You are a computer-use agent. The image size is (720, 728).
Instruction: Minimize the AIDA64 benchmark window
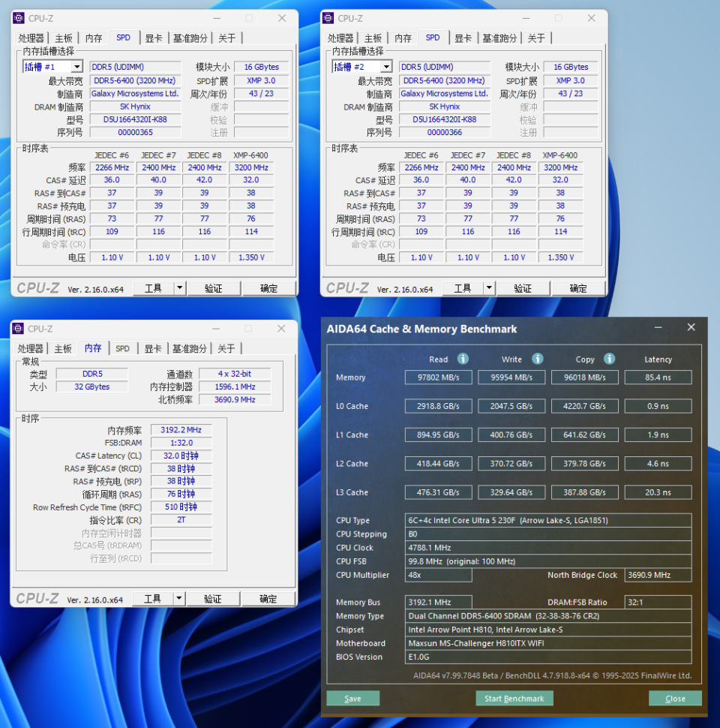[x=658, y=328]
